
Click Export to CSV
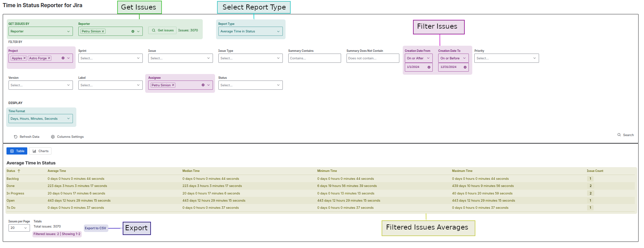[95, 228]
